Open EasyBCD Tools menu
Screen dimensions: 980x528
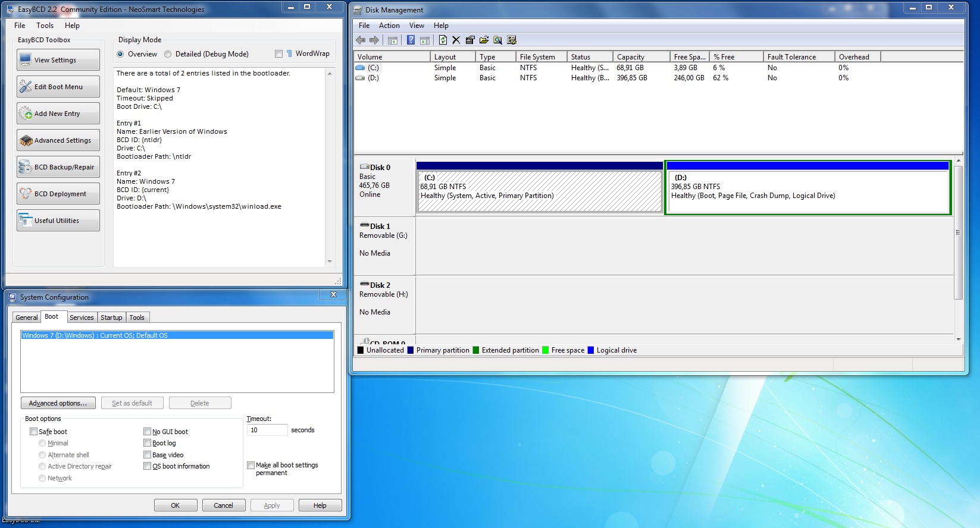pos(45,26)
